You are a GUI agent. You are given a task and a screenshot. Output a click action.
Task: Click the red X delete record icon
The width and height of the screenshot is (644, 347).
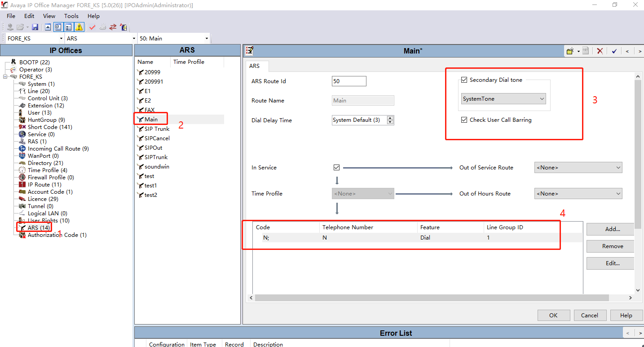point(600,51)
